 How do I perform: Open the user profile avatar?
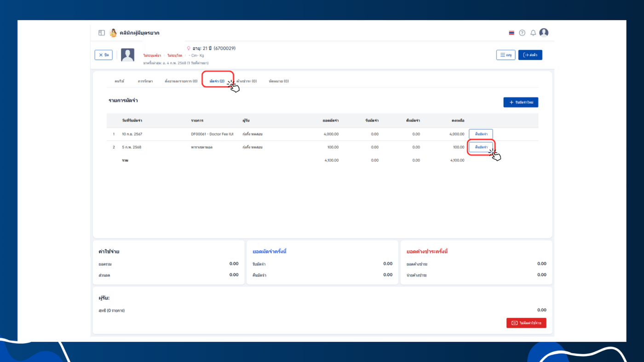[544, 33]
